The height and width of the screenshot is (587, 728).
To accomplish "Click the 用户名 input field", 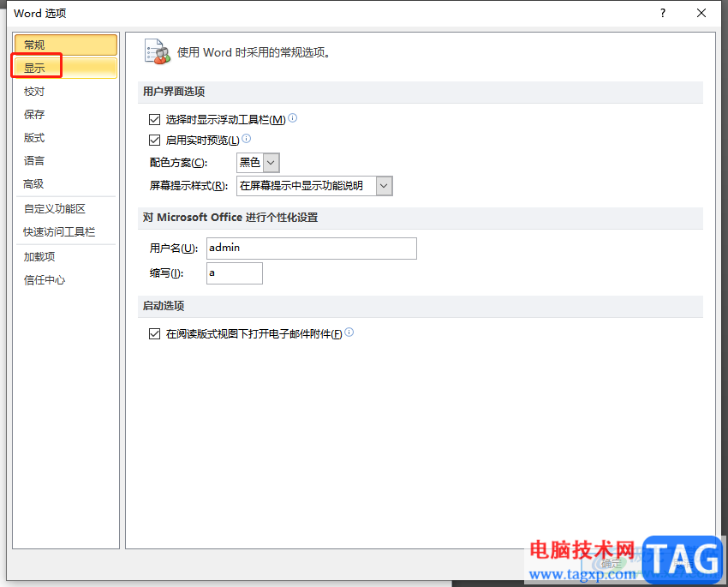I will 312,249.
